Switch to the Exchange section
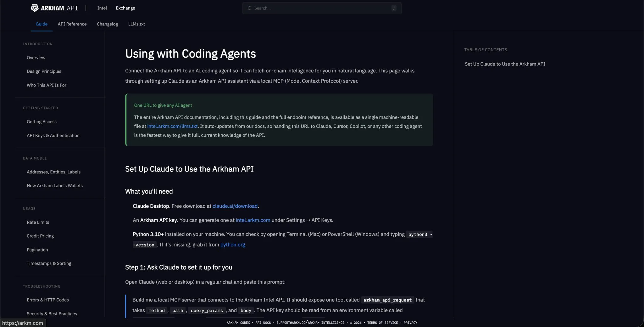Viewport: 644px width, 327px height. coord(125,8)
